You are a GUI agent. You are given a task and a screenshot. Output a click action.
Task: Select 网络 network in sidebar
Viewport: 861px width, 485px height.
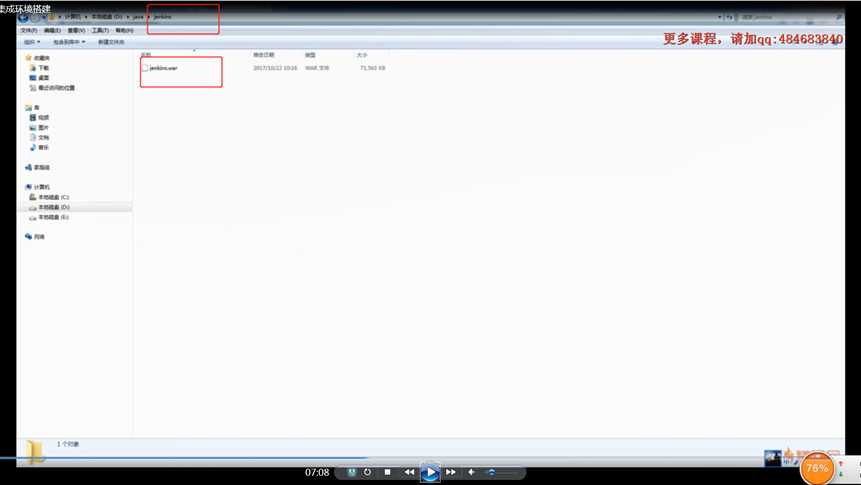(x=35, y=237)
